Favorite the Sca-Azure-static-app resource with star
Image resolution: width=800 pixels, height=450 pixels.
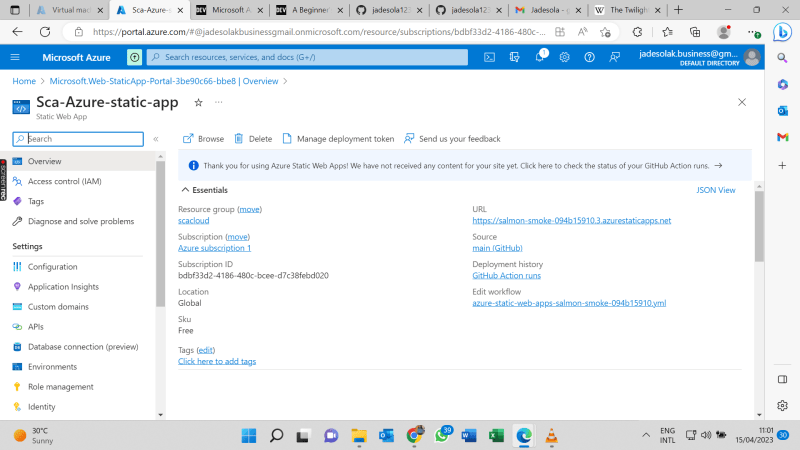click(198, 103)
